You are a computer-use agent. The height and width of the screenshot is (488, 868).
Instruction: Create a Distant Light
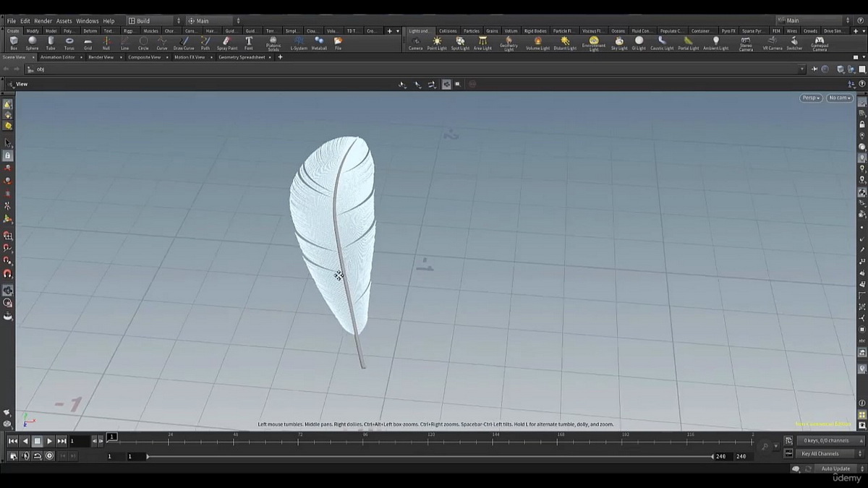(x=565, y=43)
